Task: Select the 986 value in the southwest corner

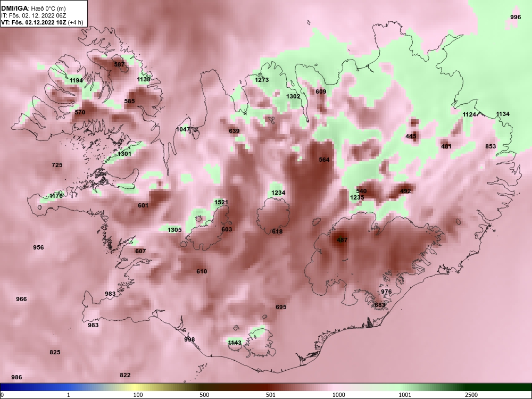Action: (x=16, y=377)
